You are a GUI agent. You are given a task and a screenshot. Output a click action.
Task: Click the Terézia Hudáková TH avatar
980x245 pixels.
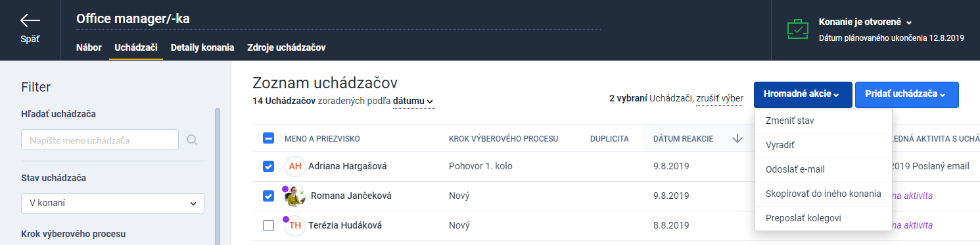295,225
